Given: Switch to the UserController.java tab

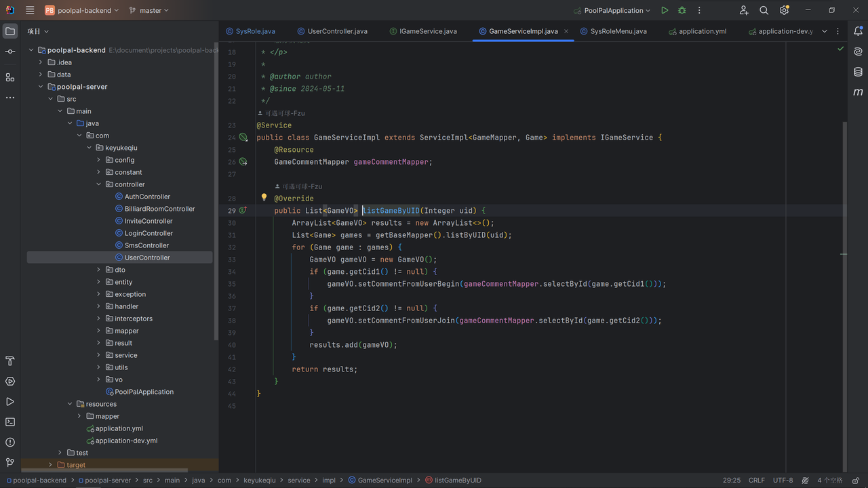Looking at the screenshot, I should (x=337, y=31).
